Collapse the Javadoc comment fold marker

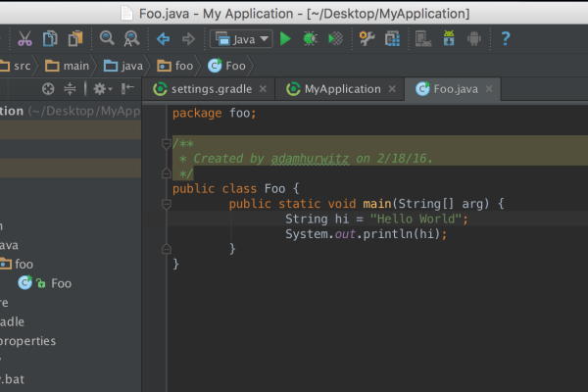[167, 144]
